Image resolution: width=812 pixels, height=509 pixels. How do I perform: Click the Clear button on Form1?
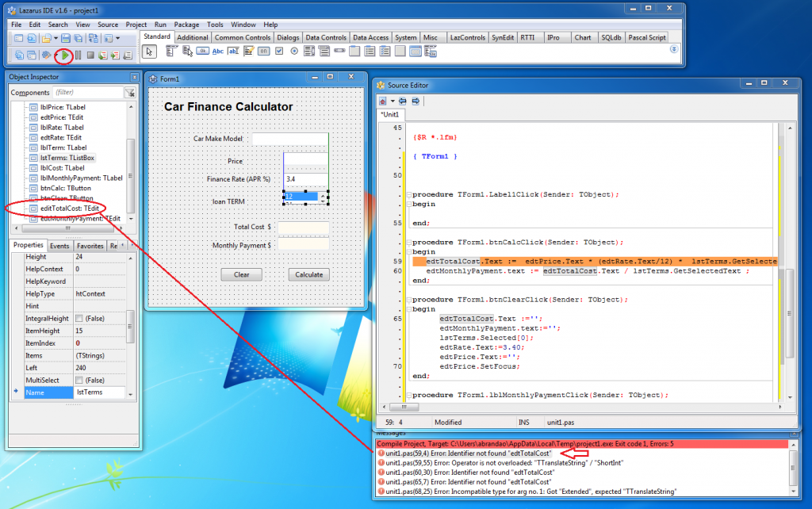click(243, 274)
